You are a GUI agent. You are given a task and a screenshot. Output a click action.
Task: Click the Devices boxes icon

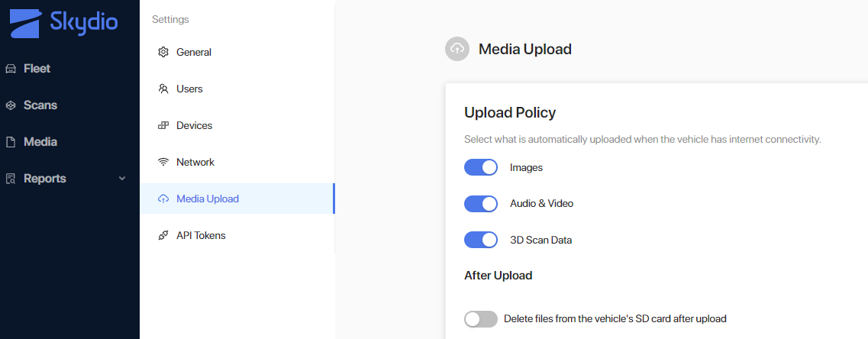(x=163, y=126)
